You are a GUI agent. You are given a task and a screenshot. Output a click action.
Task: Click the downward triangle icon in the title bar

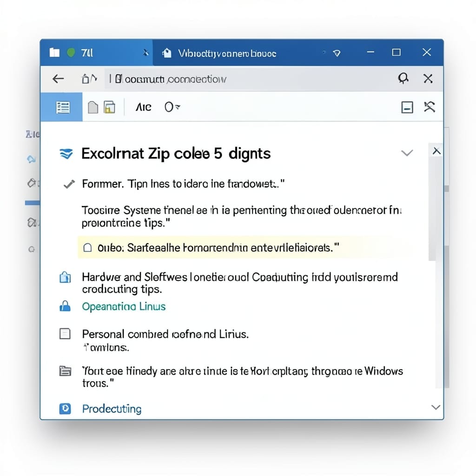(x=337, y=53)
